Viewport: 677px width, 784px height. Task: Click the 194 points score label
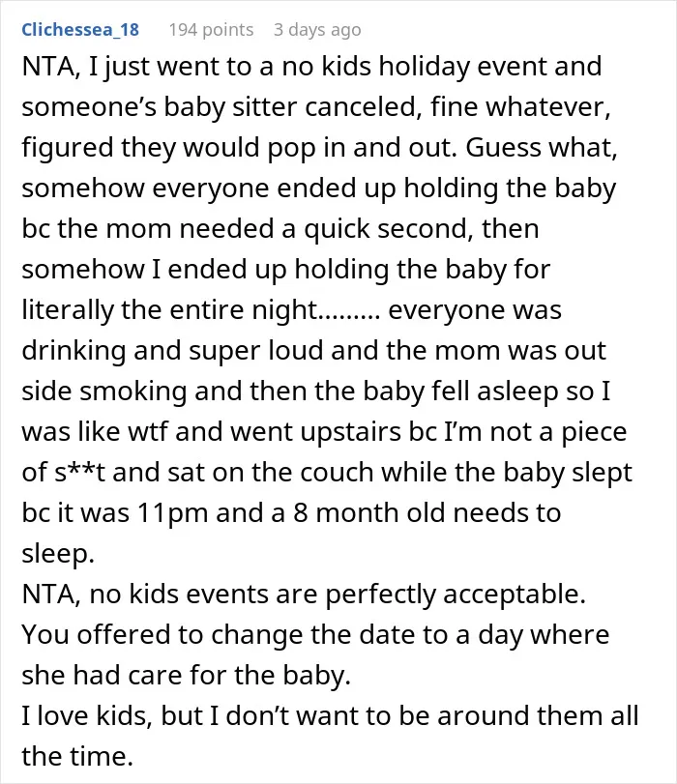click(x=211, y=30)
